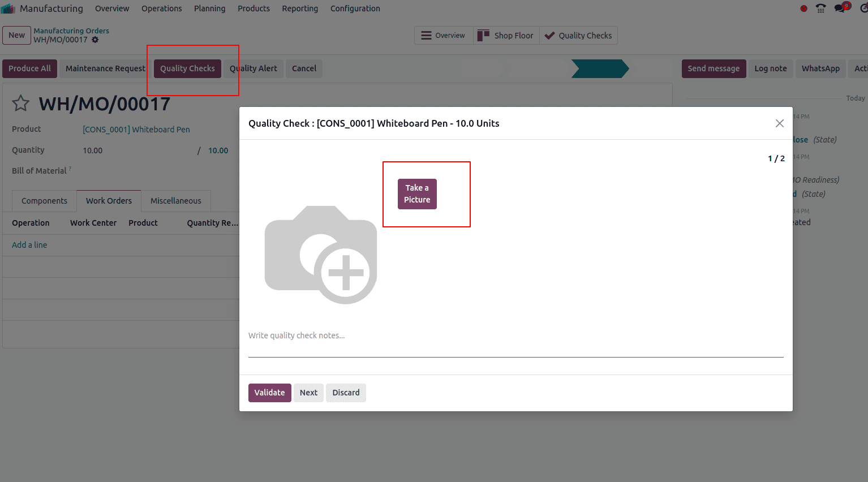Open the messaging conversations icon with badge
The height and width of the screenshot is (482, 868).
pyautogui.click(x=839, y=8)
